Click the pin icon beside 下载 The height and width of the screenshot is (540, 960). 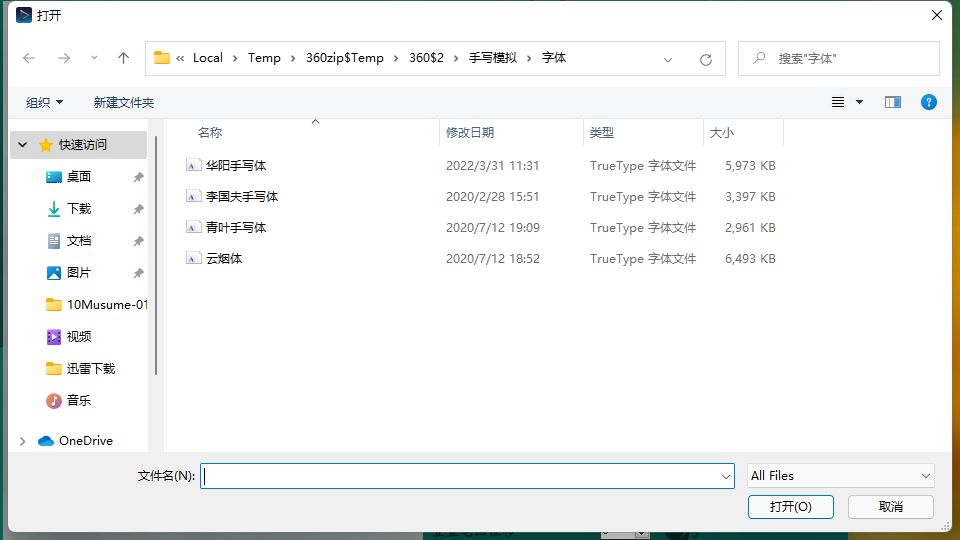tap(138, 209)
